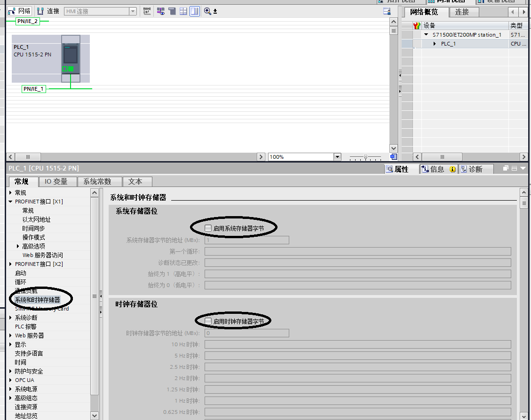Click the 连接 (Connections) toolbar button
This screenshot has width=531, height=420.
[48, 11]
